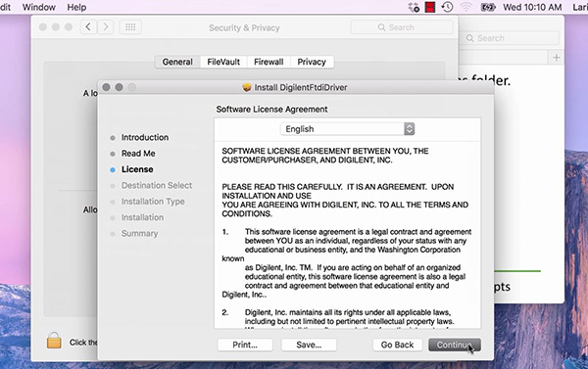Click the search field in the rear window
Image resolution: width=588 pixels, height=369 pixels.
coord(512,38)
